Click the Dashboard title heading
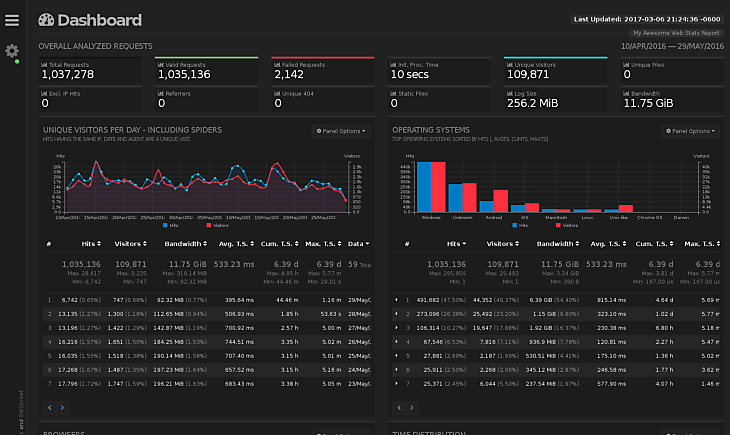 point(99,20)
